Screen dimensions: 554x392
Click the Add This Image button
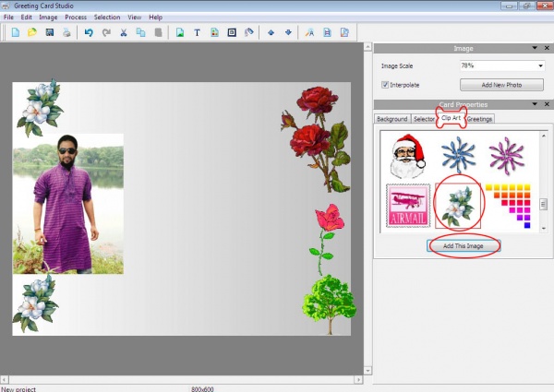tap(464, 246)
